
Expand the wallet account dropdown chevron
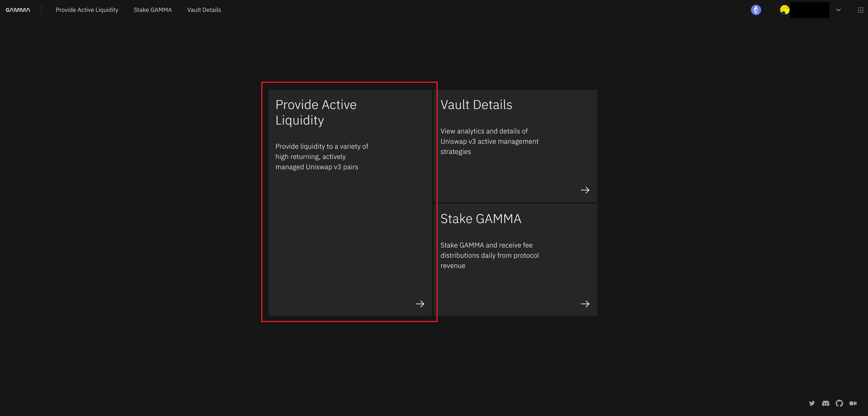tap(838, 10)
